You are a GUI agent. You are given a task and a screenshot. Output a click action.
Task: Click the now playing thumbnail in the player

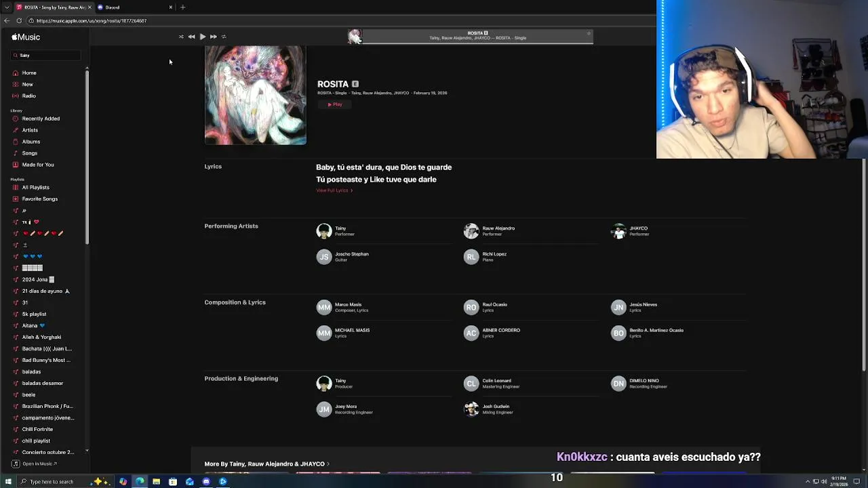tap(355, 37)
